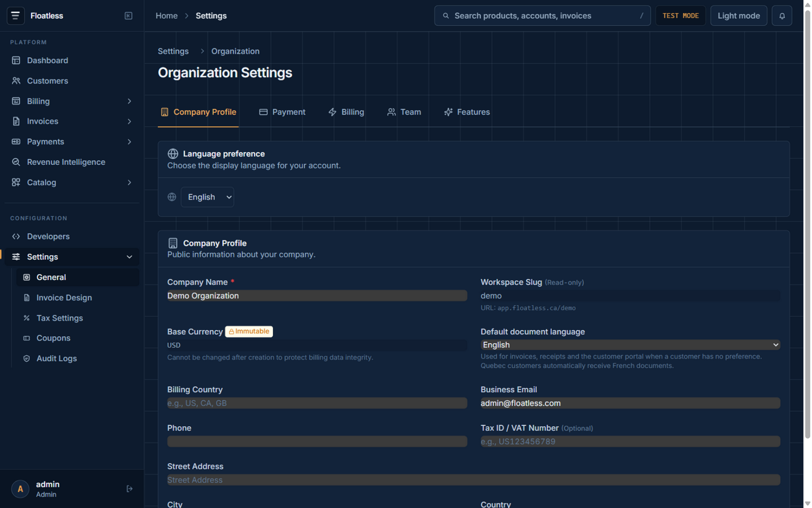This screenshot has width=812, height=508.
Task: Click the Floatless logo icon
Action: pyautogui.click(x=15, y=16)
